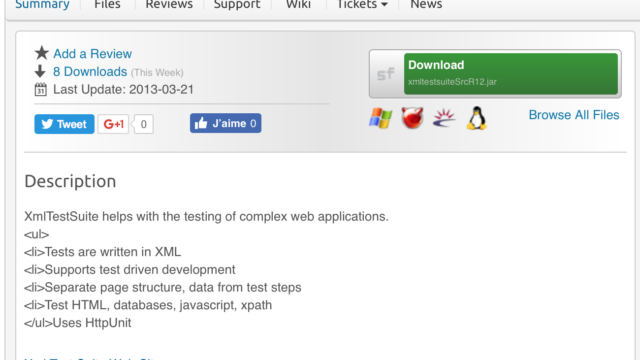Select the Windows platform icon

380,118
